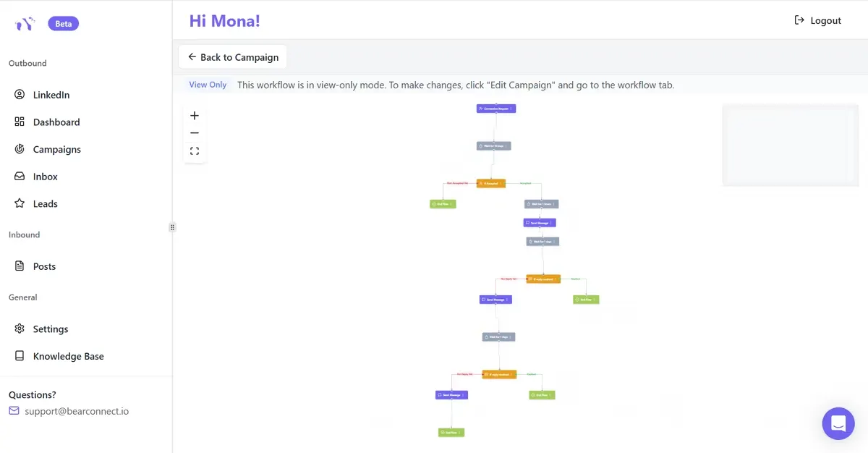Image resolution: width=868 pixels, height=453 pixels.
Task: Navigate to Posts under Inbound
Action: [x=44, y=266]
